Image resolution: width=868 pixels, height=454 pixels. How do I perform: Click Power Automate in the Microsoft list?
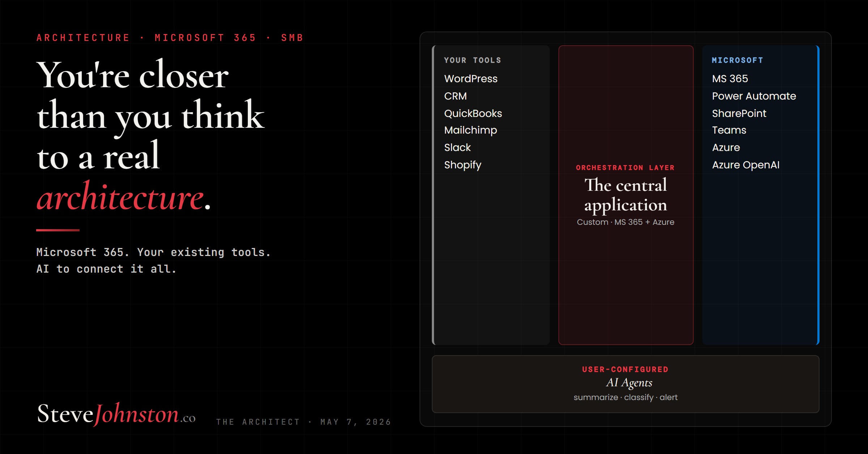point(754,96)
